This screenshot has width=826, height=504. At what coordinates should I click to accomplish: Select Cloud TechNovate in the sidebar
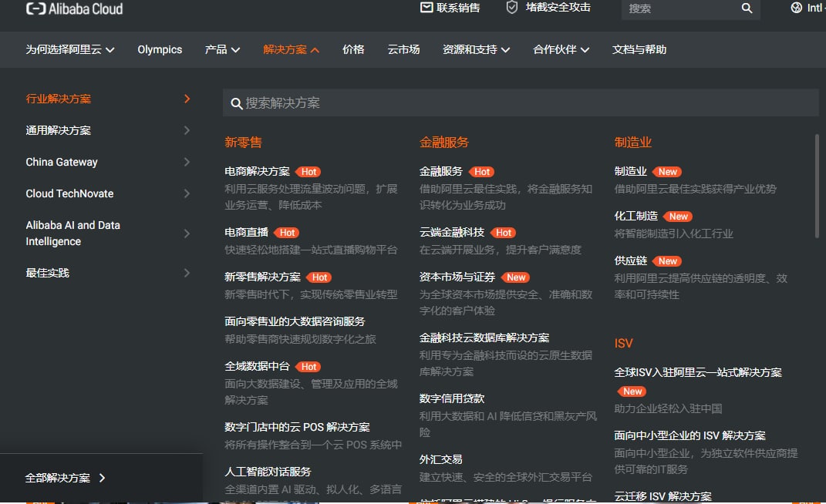[69, 193]
